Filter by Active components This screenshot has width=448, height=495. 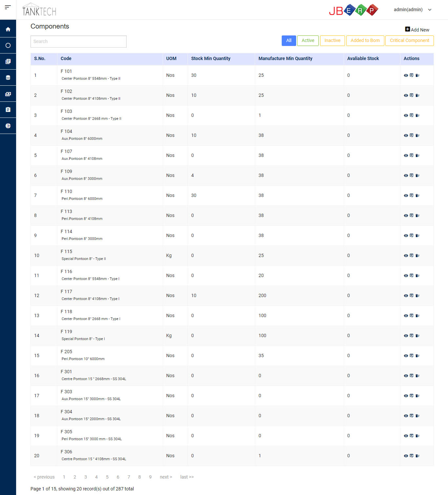(x=308, y=40)
